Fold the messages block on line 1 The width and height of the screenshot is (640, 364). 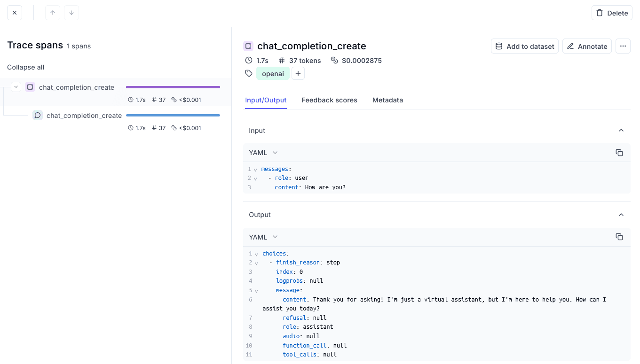click(x=255, y=169)
